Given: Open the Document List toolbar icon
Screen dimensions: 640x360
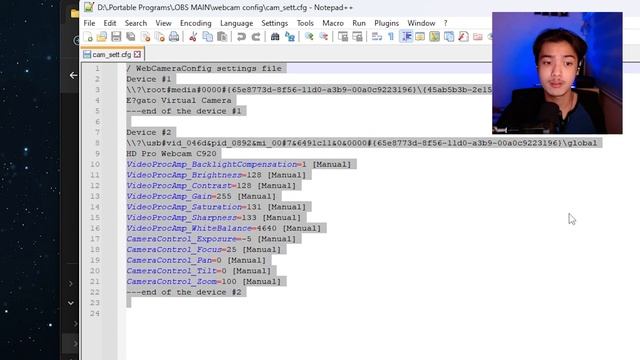Looking at the screenshot, I should pos(449,37).
